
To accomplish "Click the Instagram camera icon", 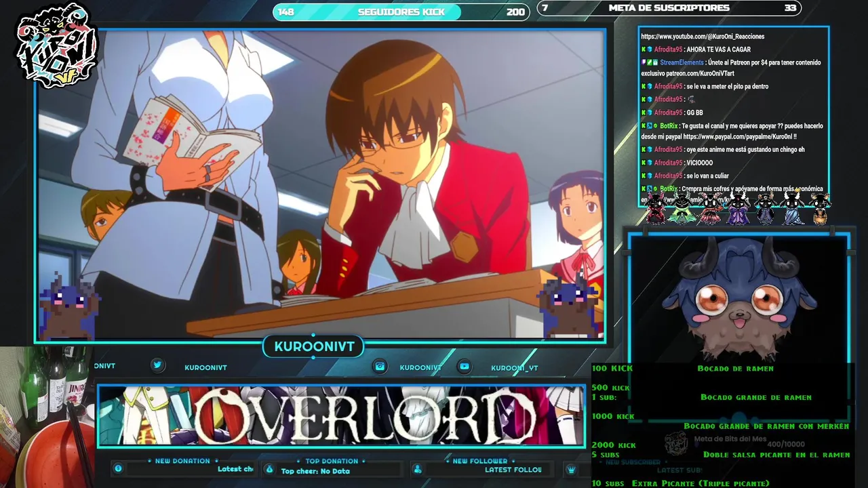I will pyautogui.click(x=380, y=366).
